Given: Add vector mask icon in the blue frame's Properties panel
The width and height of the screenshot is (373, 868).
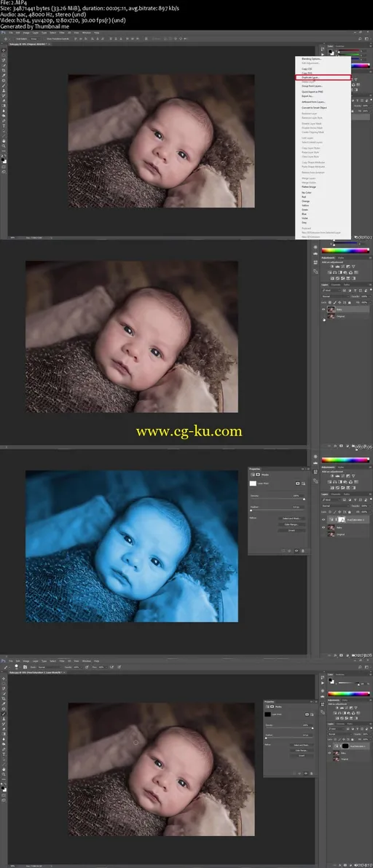Looking at the screenshot, I should point(303,484).
